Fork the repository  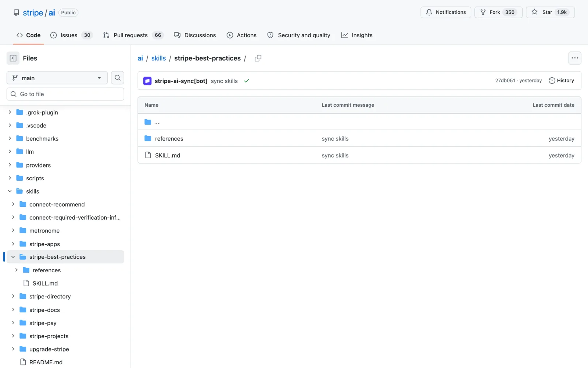[498, 12]
